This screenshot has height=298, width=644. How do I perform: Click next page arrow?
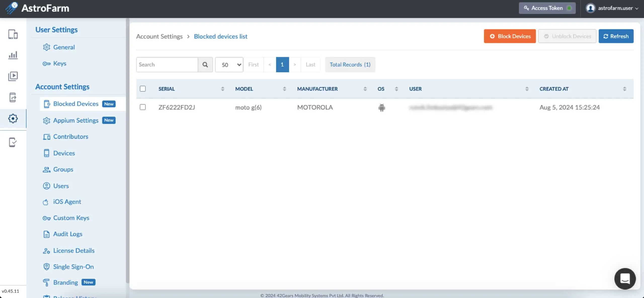click(x=295, y=65)
